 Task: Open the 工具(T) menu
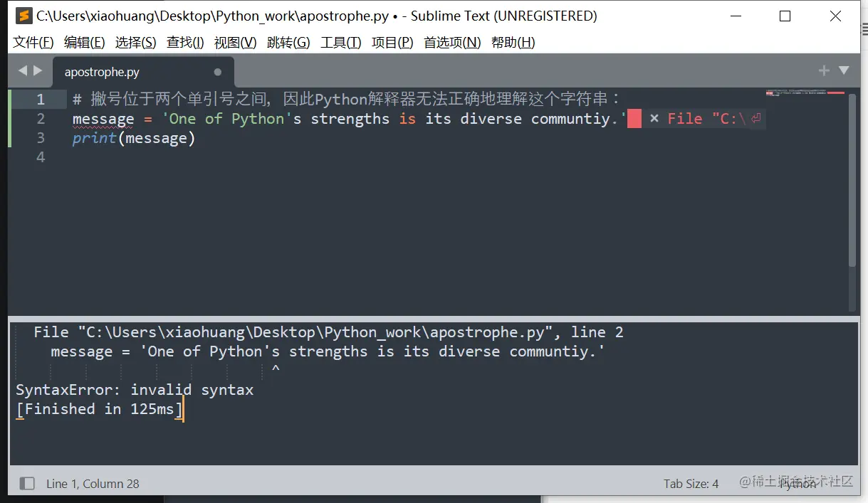tap(340, 43)
